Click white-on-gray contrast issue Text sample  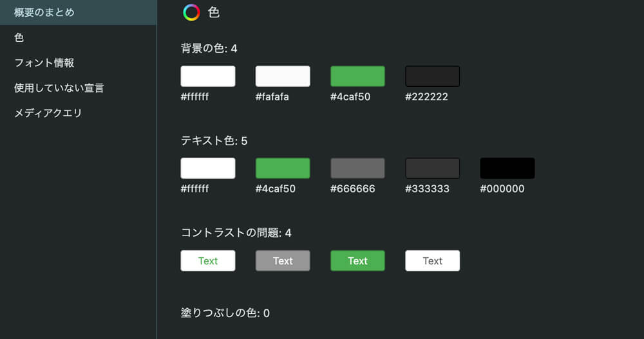(x=283, y=261)
